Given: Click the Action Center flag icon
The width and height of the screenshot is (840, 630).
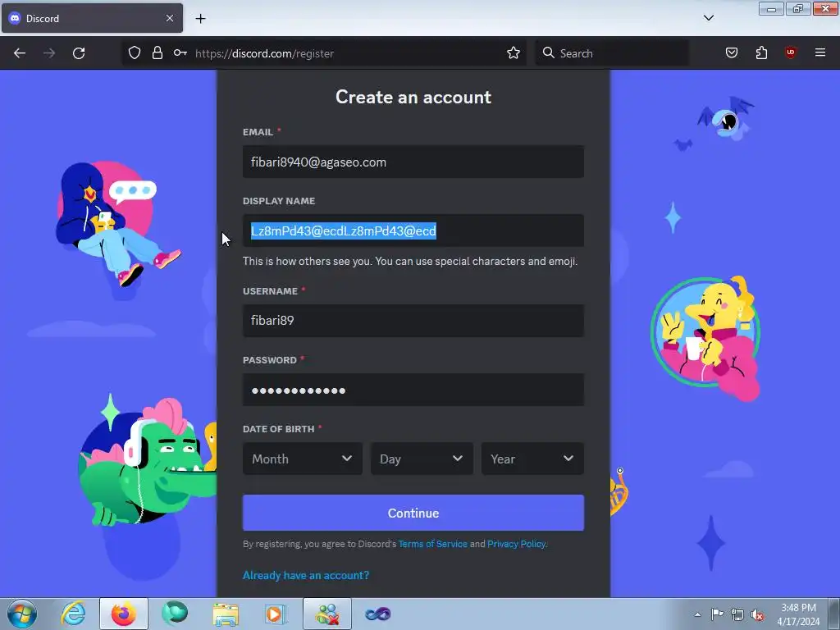Looking at the screenshot, I should [x=717, y=614].
